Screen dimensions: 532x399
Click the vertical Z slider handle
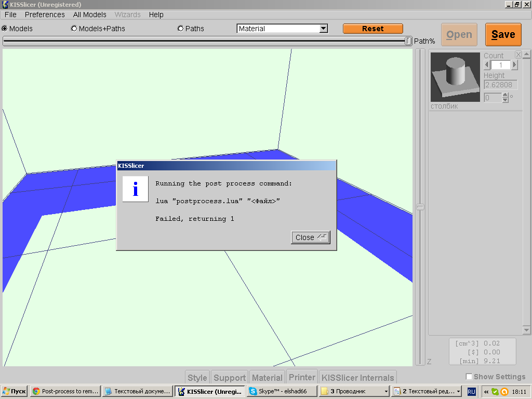(420, 207)
